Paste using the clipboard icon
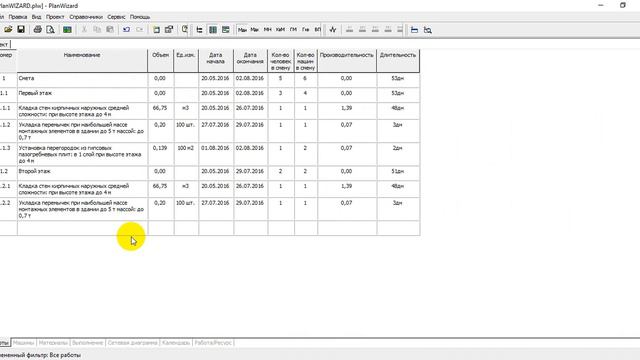The image size is (640, 360). [110, 29]
